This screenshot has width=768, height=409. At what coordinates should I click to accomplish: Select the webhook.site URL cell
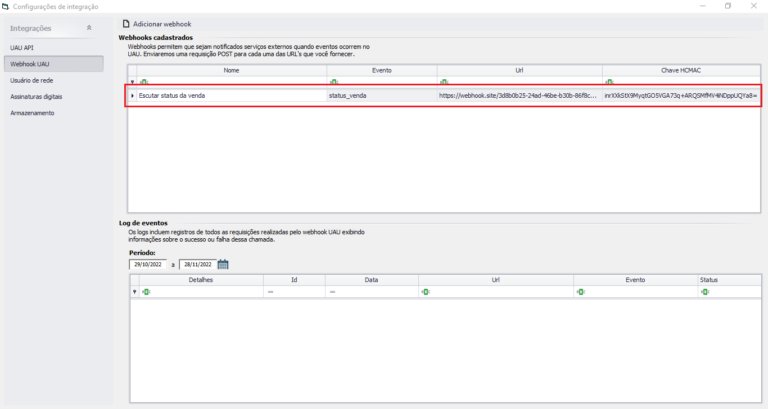pos(518,95)
